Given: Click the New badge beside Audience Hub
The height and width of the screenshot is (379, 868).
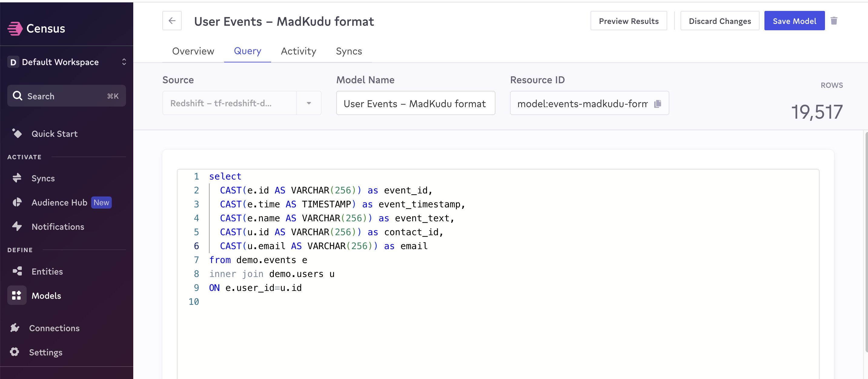Looking at the screenshot, I should (x=101, y=203).
